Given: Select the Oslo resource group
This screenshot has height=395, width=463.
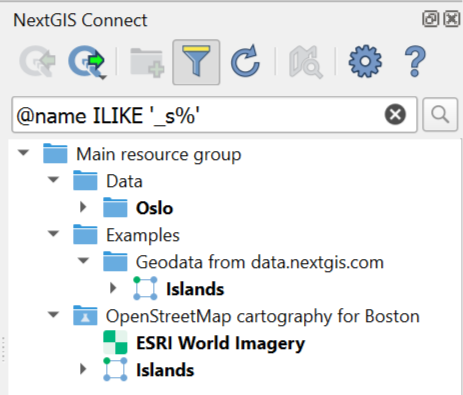Looking at the screenshot, I should pyautogui.click(x=155, y=208).
